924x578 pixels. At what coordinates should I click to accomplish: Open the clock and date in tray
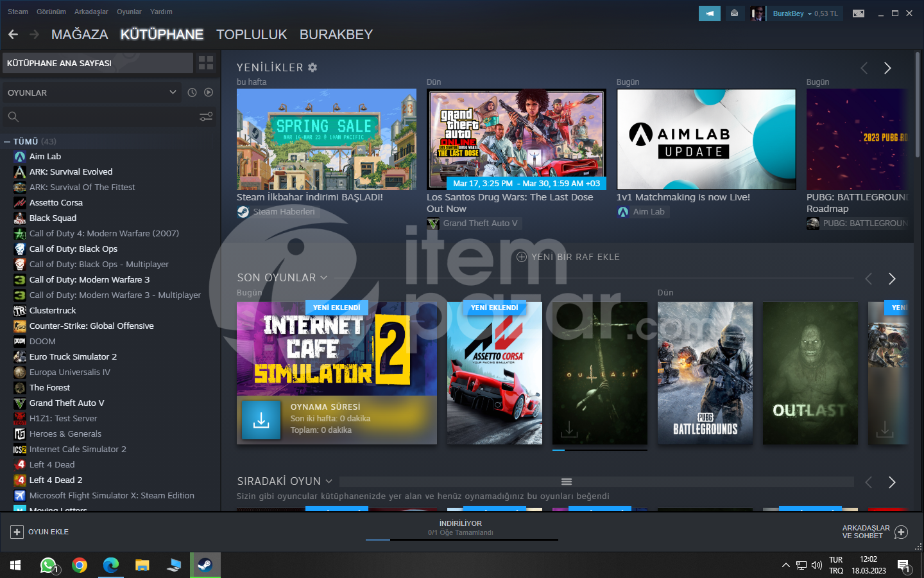pyautogui.click(x=869, y=565)
